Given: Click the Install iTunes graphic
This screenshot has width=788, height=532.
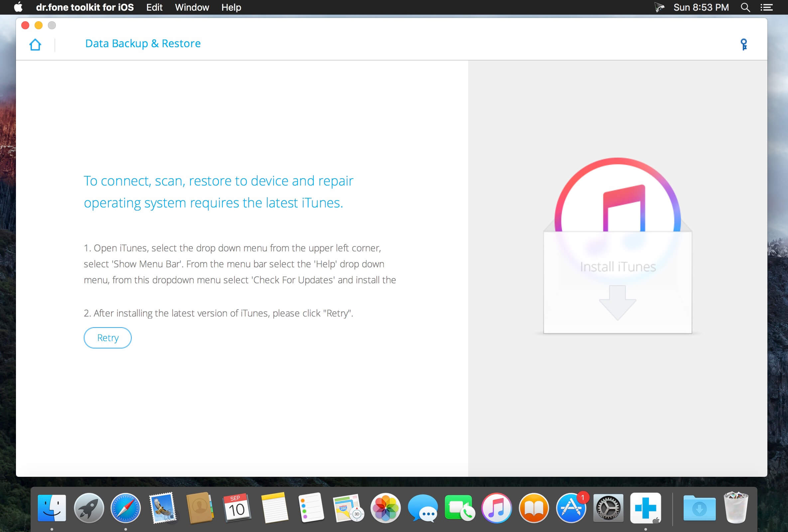Looking at the screenshot, I should 617,245.
